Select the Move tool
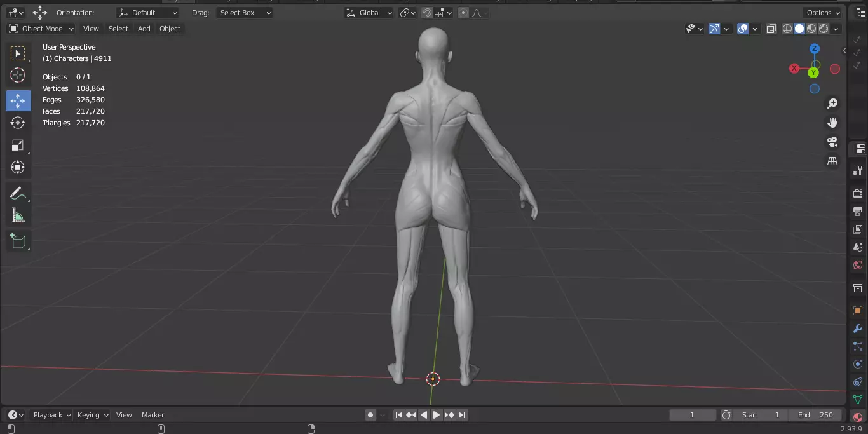Image resolution: width=868 pixels, height=434 pixels. coord(18,100)
